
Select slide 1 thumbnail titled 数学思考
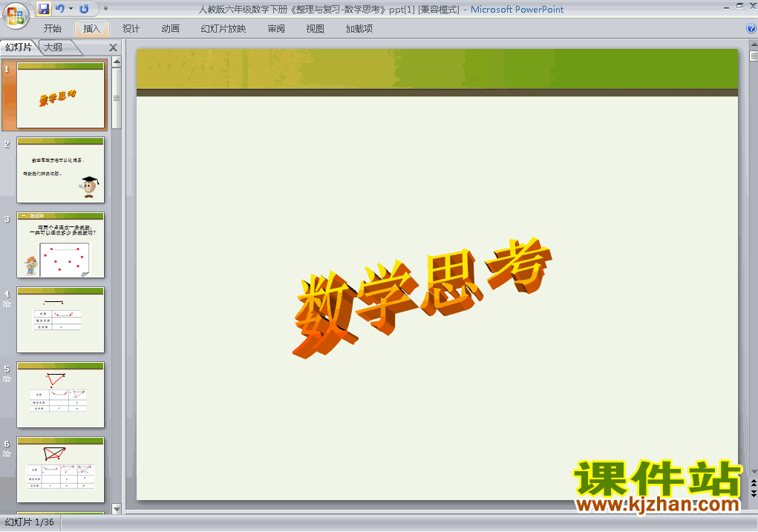click(x=60, y=95)
